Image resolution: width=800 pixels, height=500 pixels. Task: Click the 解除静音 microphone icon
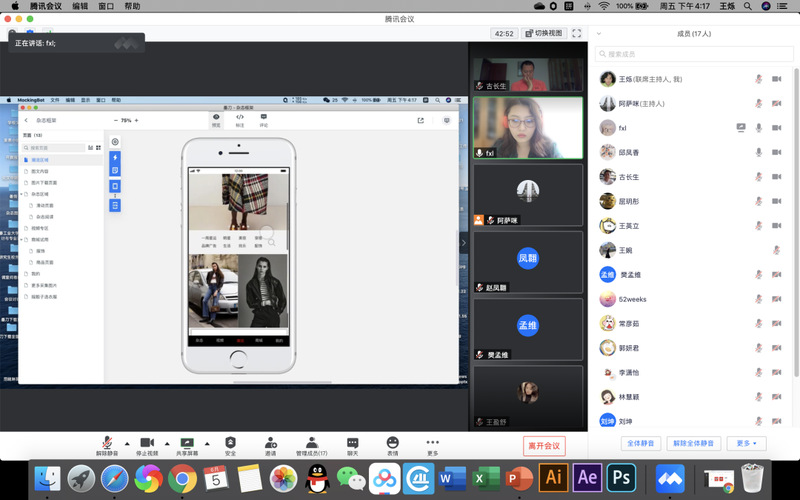[x=107, y=442]
